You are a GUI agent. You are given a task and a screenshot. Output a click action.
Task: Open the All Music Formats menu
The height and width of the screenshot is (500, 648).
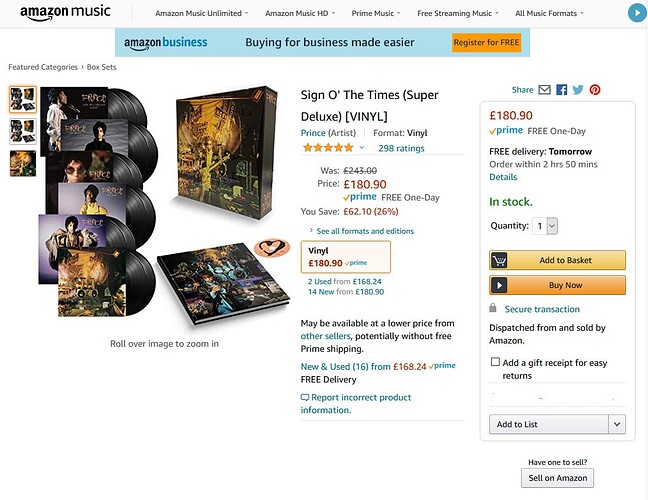point(549,13)
